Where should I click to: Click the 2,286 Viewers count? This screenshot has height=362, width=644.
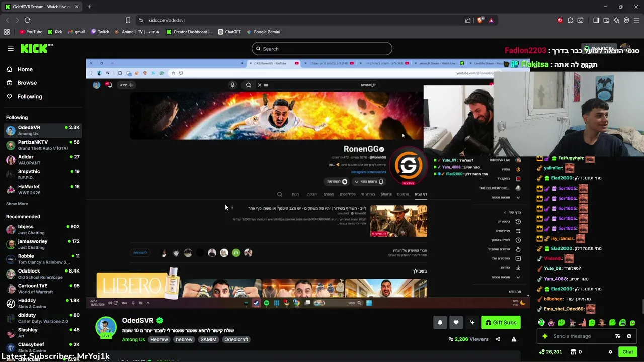pyautogui.click(x=468, y=339)
